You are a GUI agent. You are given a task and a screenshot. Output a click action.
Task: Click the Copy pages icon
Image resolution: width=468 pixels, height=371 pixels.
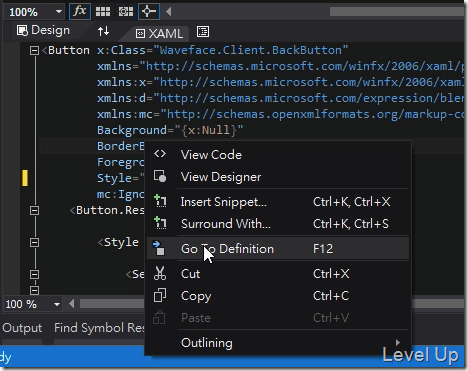click(x=160, y=295)
